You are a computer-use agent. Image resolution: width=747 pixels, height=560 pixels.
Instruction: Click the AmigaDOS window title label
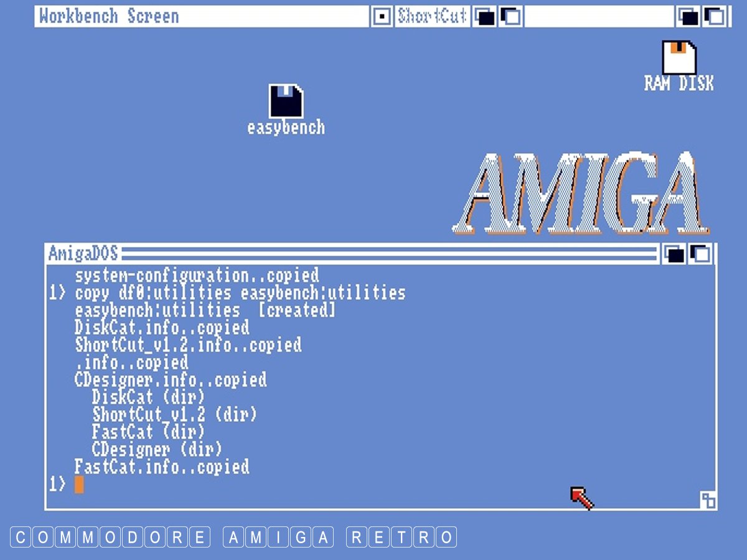point(83,254)
